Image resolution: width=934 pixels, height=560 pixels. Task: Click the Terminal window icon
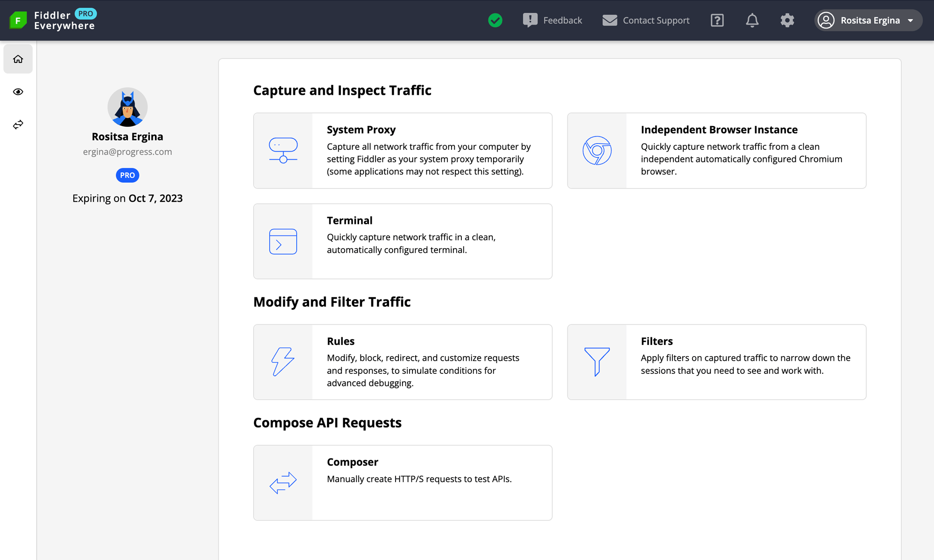point(283,241)
